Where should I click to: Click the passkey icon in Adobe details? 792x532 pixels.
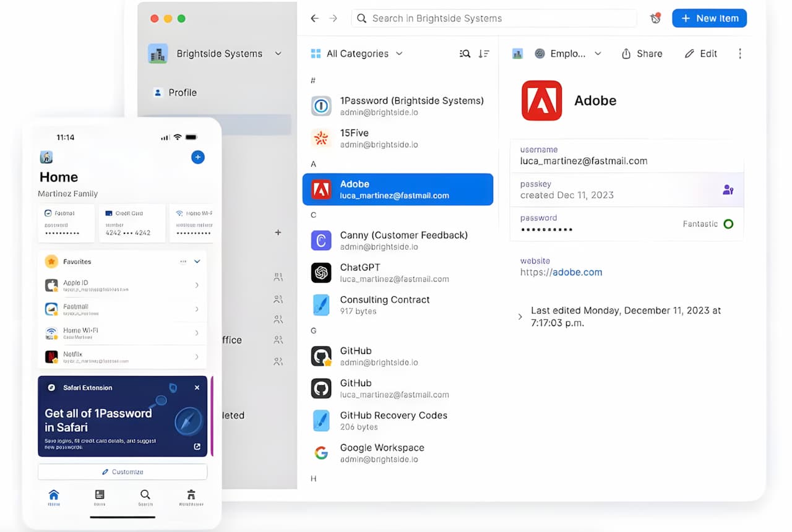click(x=728, y=190)
